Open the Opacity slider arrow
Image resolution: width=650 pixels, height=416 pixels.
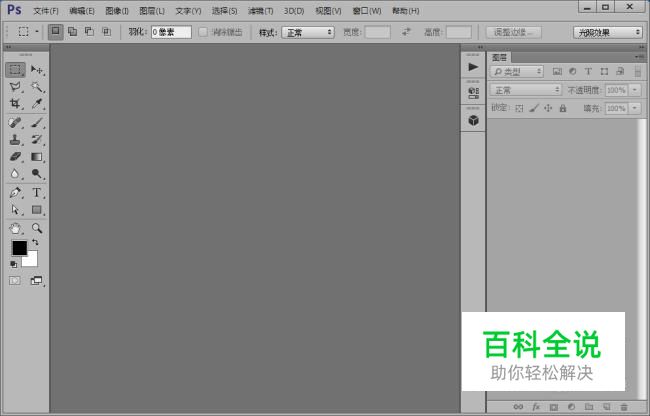(x=635, y=90)
